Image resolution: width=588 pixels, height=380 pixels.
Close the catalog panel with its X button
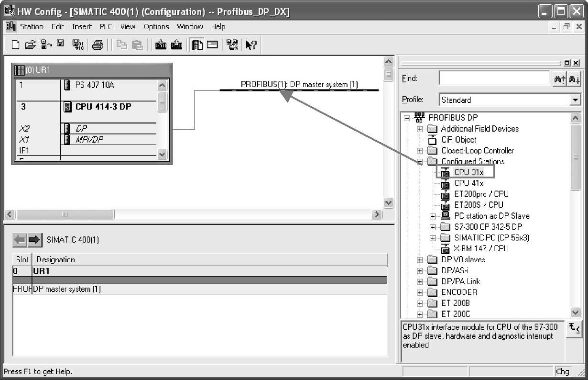tap(576, 63)
